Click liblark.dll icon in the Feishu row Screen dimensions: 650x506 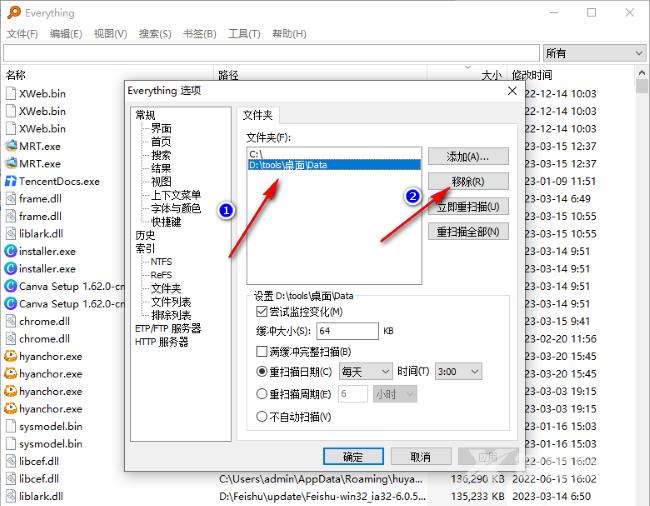(10, 496)
